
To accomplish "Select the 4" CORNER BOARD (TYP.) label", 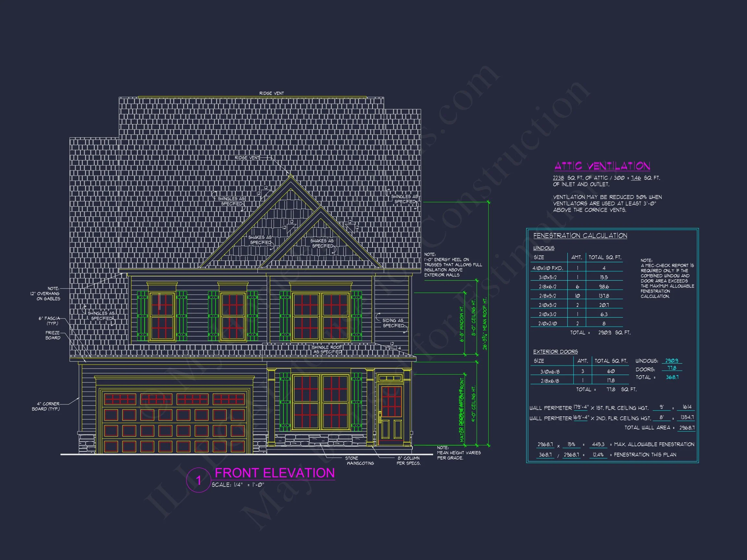I will click(x=46, y=406).
